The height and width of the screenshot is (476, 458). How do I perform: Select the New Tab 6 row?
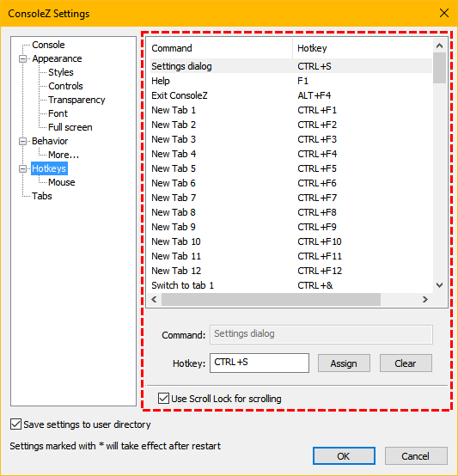tap(291, 183)
